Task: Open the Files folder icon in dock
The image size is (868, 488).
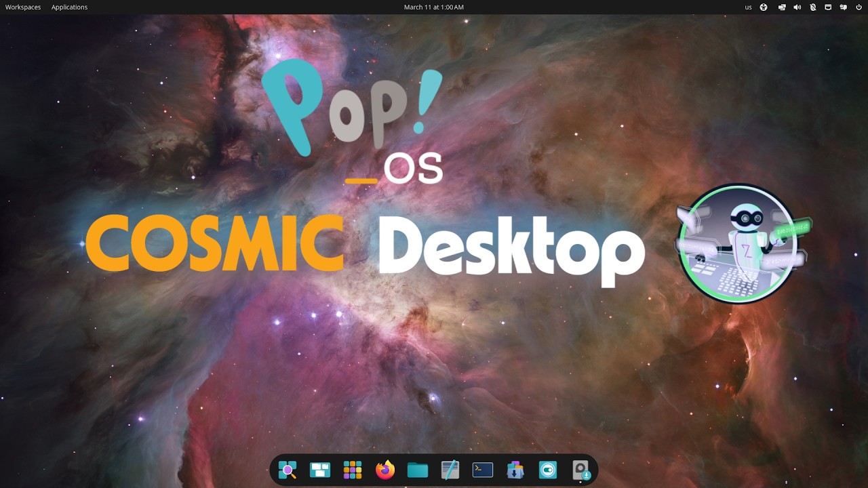Action: [x=418, y=470]
